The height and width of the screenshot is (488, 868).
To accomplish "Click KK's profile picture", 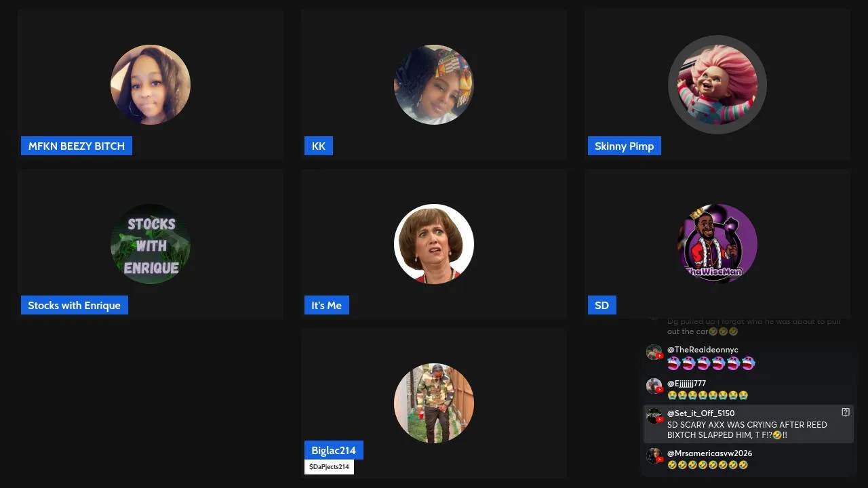I will coord(434,85).
